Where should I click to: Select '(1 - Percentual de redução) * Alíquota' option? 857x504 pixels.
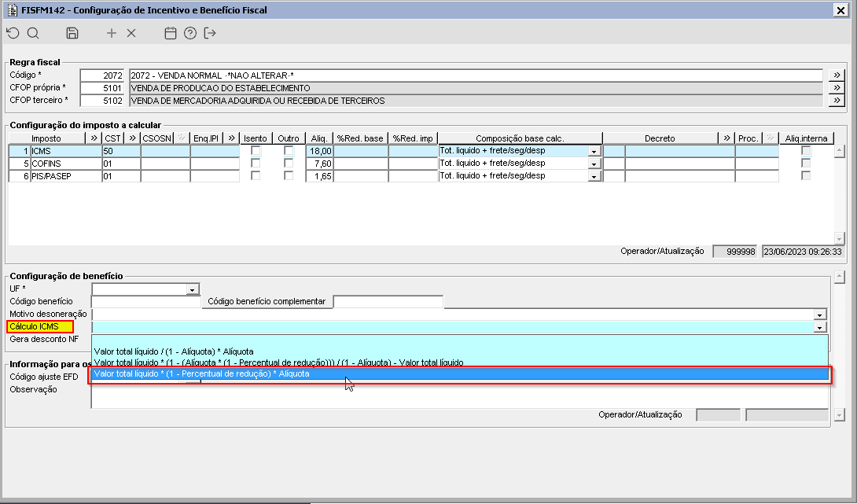tap(459, 374)
